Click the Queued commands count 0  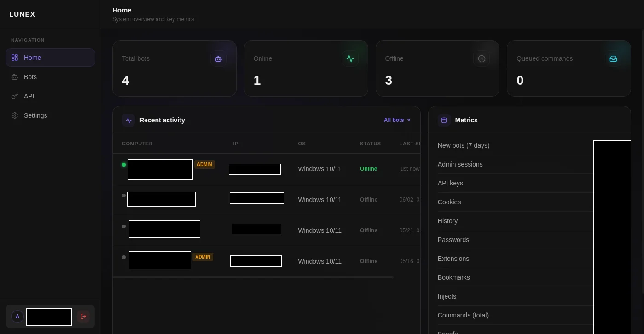(x=520, y=81)
